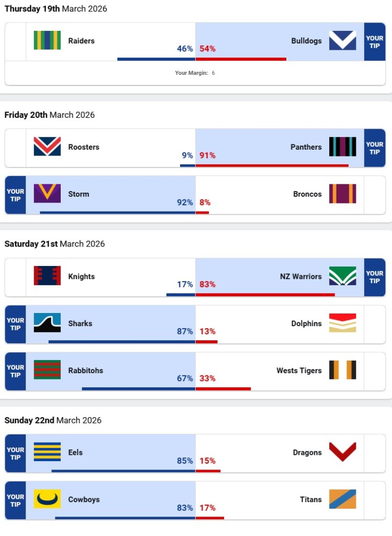Image resolution: width=392 pixels, height=536 pixels.
Task: Click the Raiders team jersey icon
Action: point(47,41)
